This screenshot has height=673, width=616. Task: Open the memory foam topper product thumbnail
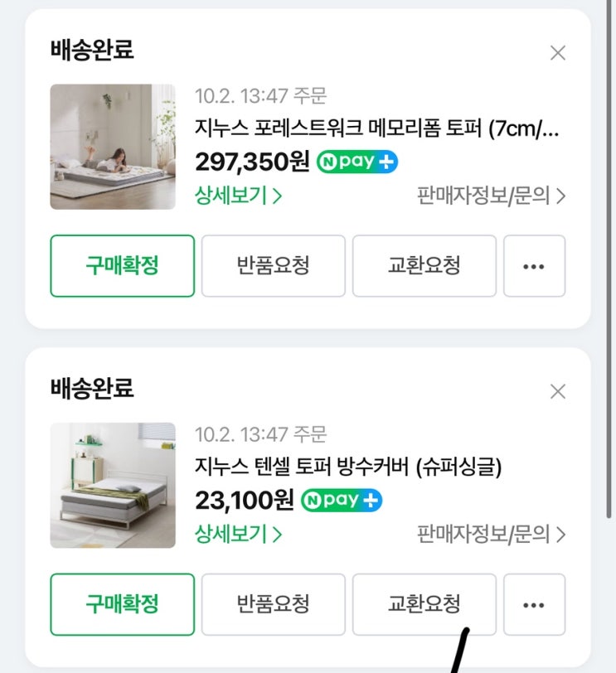(x=113, y=147)
